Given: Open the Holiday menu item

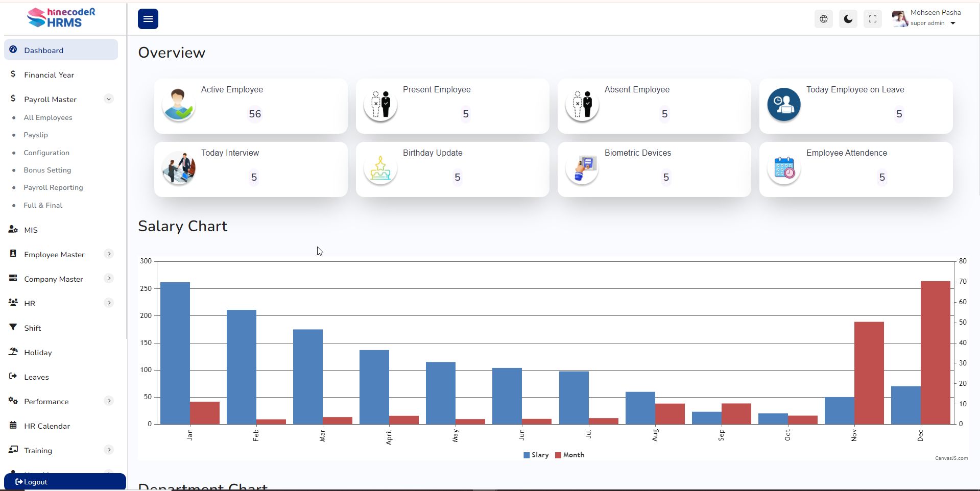Looking at the screenshot, I should (38, 353).
